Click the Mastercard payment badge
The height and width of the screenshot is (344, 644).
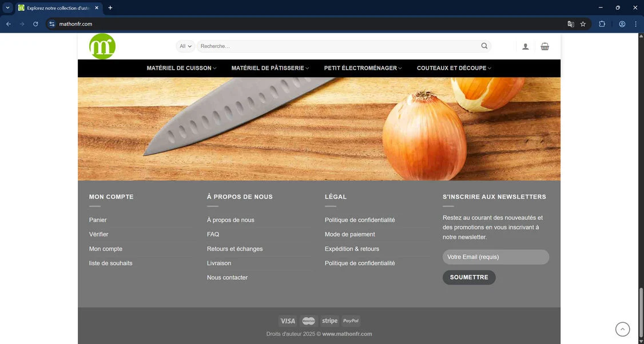pos(309,321)
